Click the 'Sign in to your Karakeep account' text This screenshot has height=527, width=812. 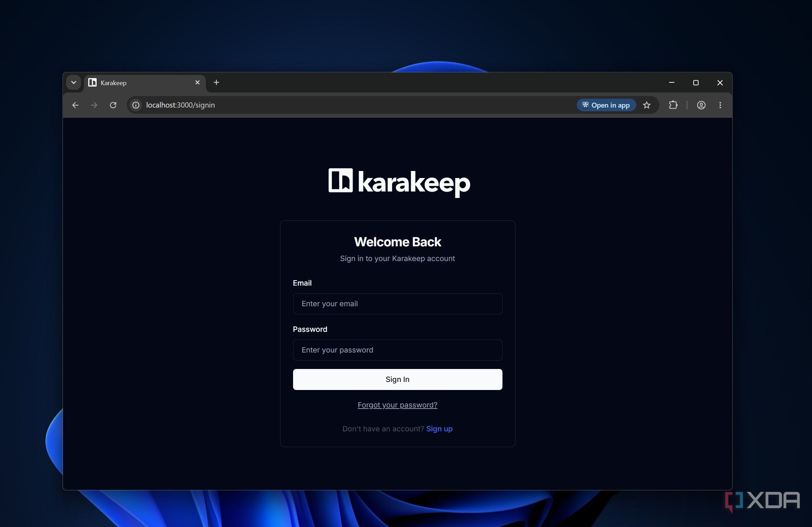(x=397, y=259)
